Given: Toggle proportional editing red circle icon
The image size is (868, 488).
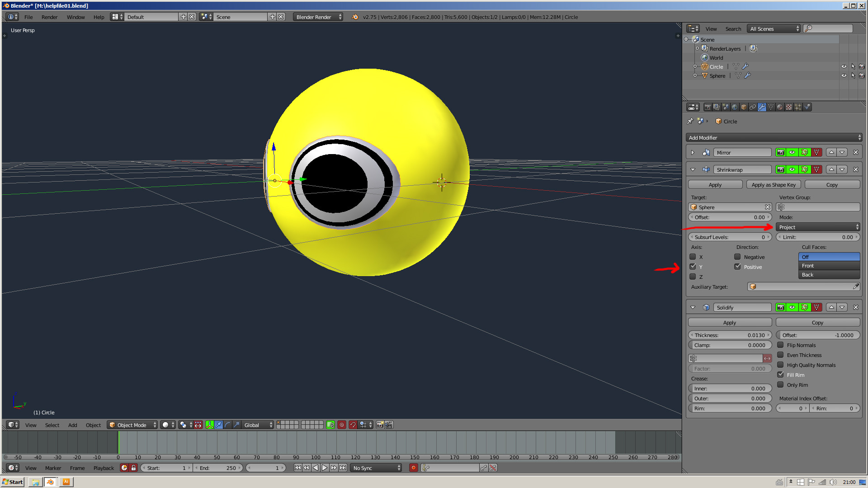Looking at the screenshot, I should [x=342, y=425].
